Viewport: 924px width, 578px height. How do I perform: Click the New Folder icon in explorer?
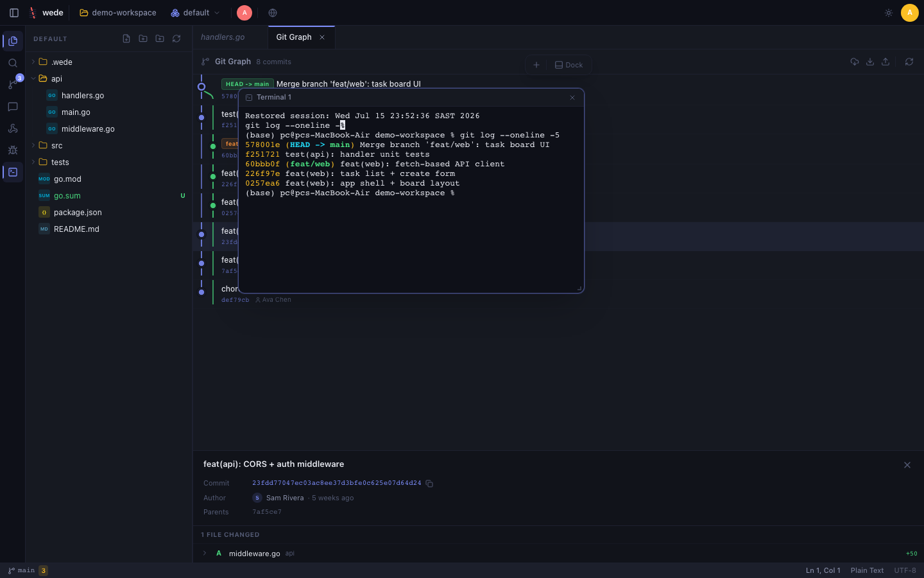143,39
